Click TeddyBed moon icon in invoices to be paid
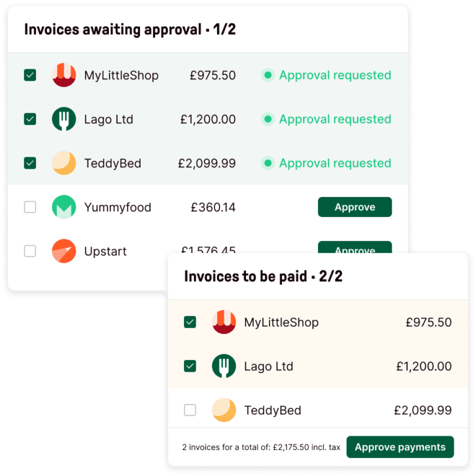The height and width of the screenshot is (476, 476). point(224,410)
